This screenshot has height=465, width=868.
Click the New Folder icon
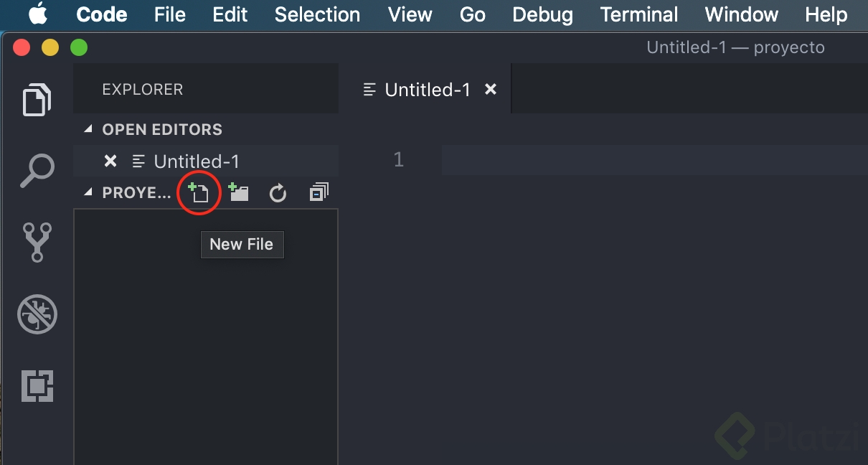(238, 192)
